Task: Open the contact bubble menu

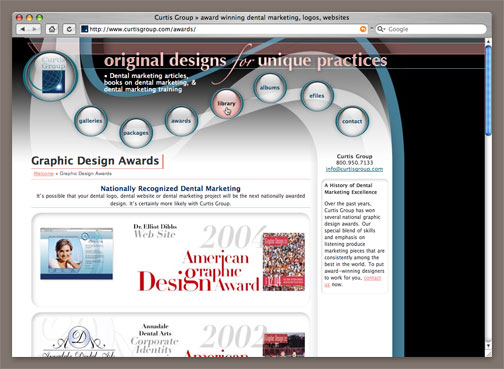Action: (352, 121)
